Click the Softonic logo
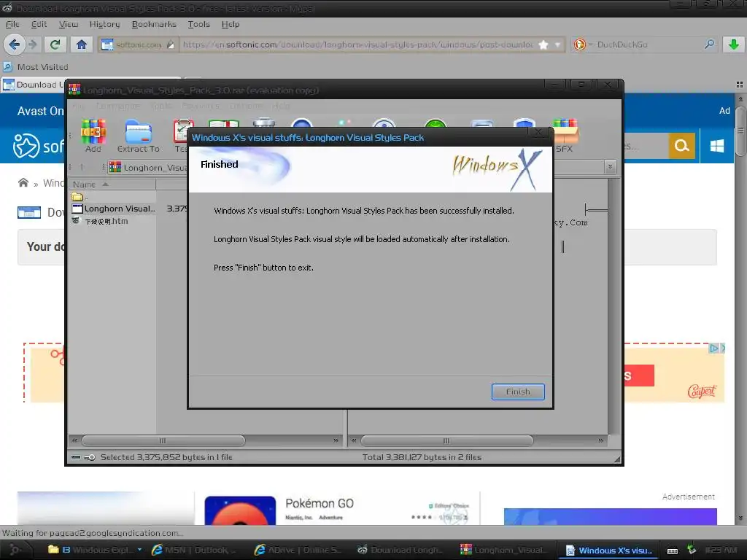The image size is (747, 560). (x=38, y=146)
